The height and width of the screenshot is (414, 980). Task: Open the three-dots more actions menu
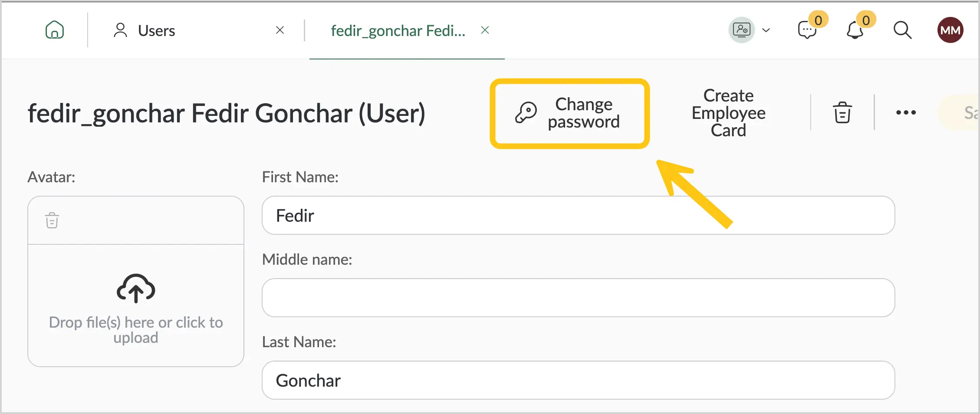click(x=906, y=112)
